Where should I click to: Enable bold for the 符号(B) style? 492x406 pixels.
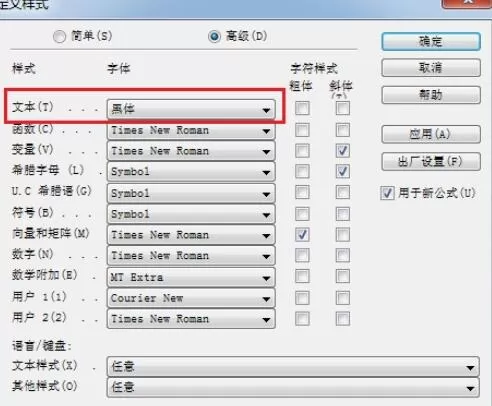click(x=302, y=214)
